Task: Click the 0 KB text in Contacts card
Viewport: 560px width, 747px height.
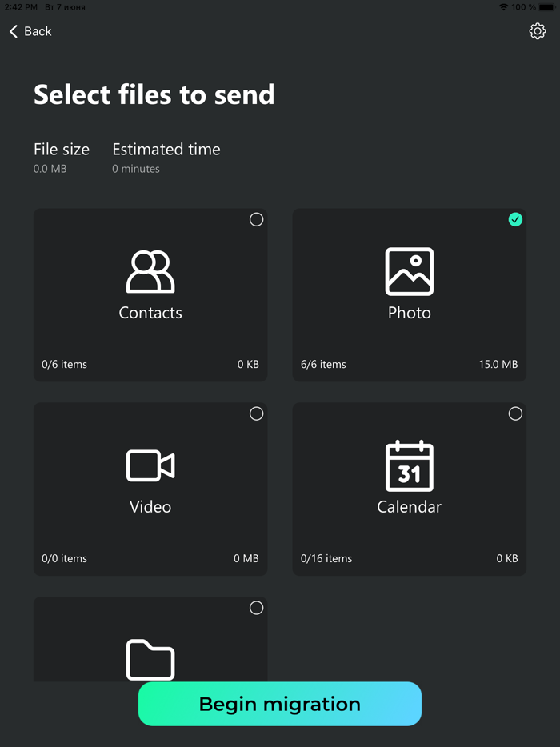Action: (x=248, y=365)
